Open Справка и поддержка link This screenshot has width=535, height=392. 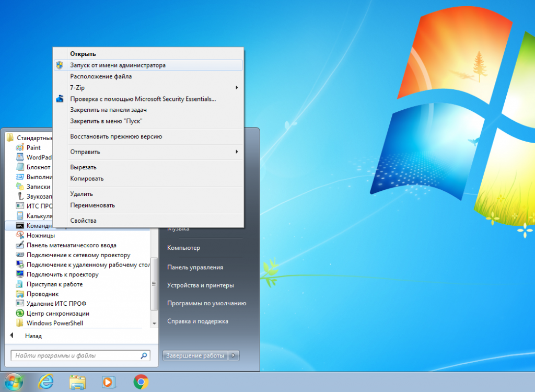click(197, 321)
